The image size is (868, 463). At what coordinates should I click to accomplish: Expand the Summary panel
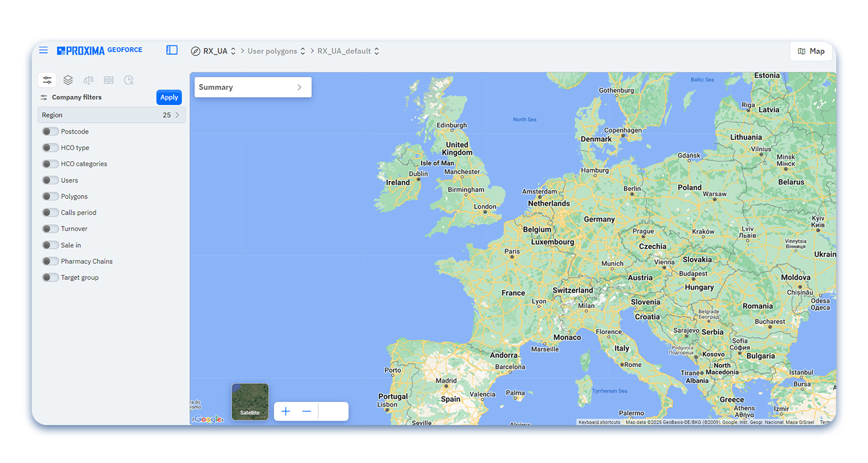coord(253,87)
